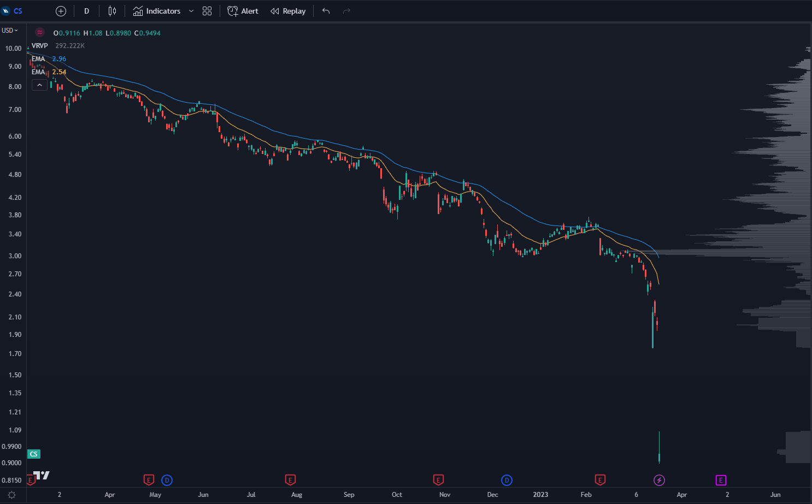Click the 1.50 price axis label

pyautogui.click(x=15, y=375)
